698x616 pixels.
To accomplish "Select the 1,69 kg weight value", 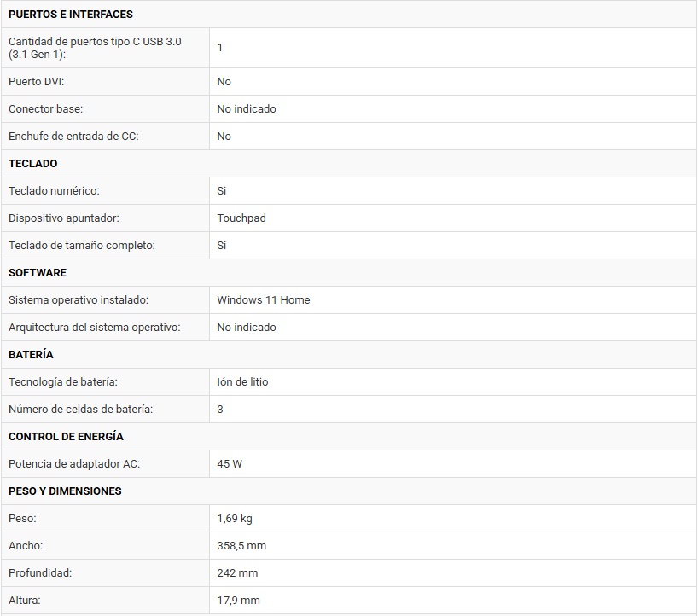I will [235, 519].
